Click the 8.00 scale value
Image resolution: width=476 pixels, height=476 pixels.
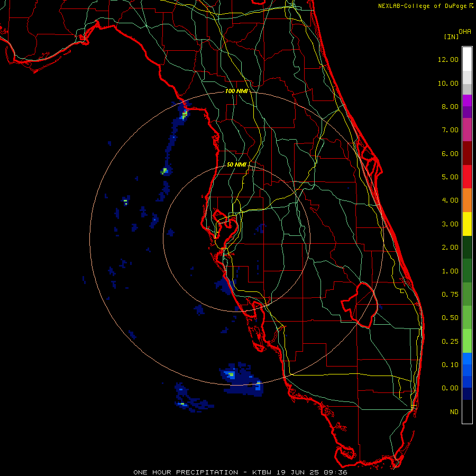pos(450,106)
